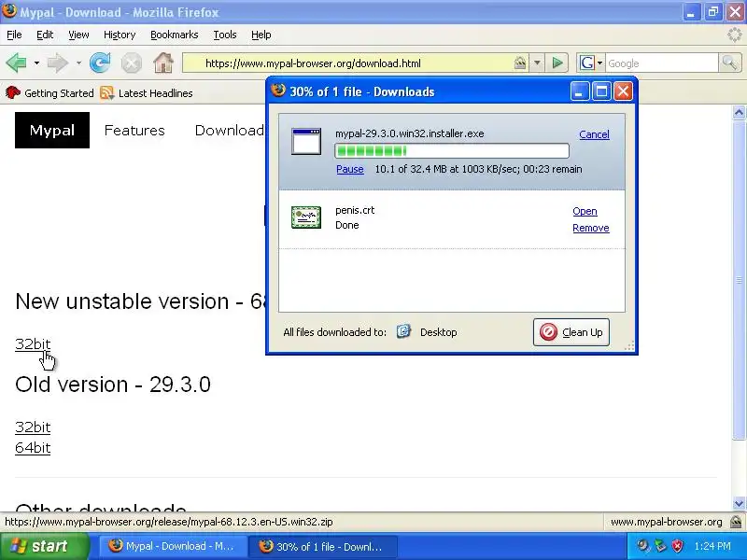Open the Tools menu
Image resolution: width=747 pixels, height=560 pixels.
(x=225, y=35)
